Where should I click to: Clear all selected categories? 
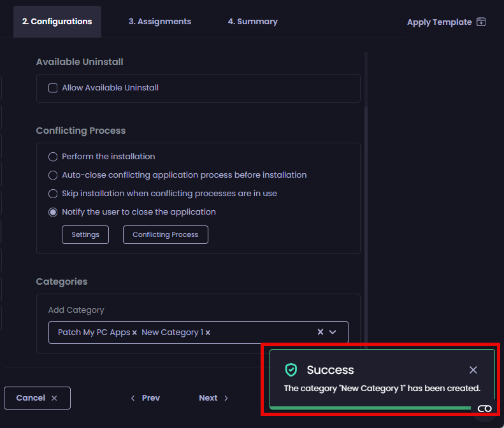pyautogui.click(x=320, y=332)
